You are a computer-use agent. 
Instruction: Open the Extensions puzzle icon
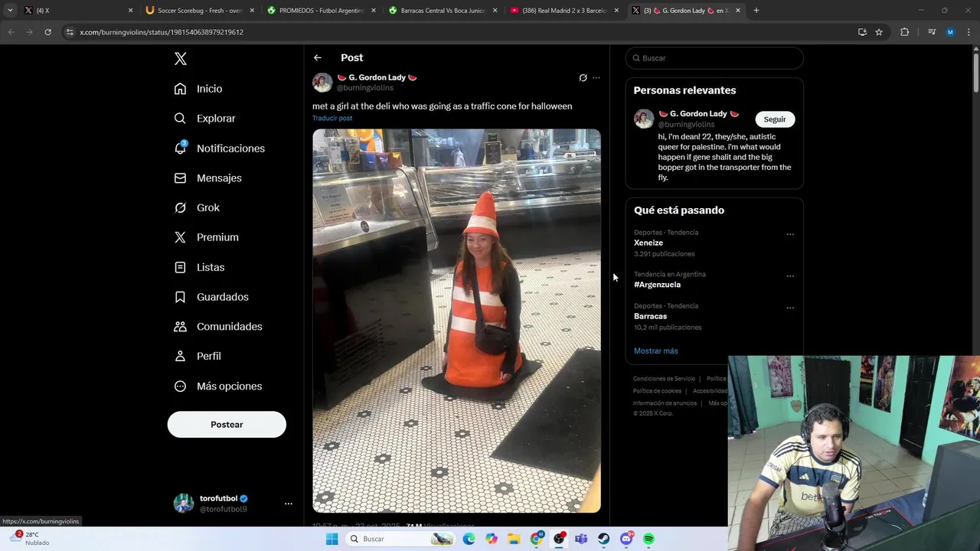tap(905, 32)
